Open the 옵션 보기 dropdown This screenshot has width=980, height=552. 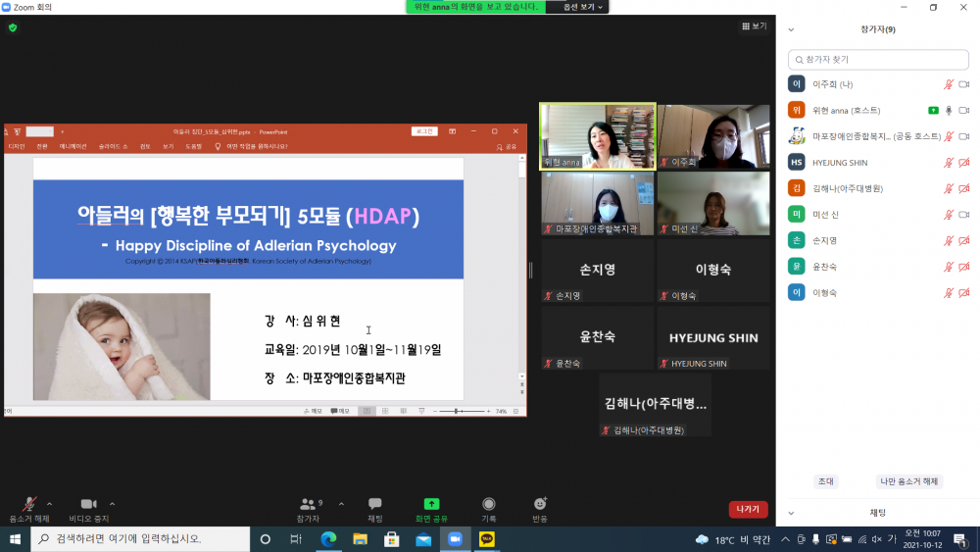[577, 7]
